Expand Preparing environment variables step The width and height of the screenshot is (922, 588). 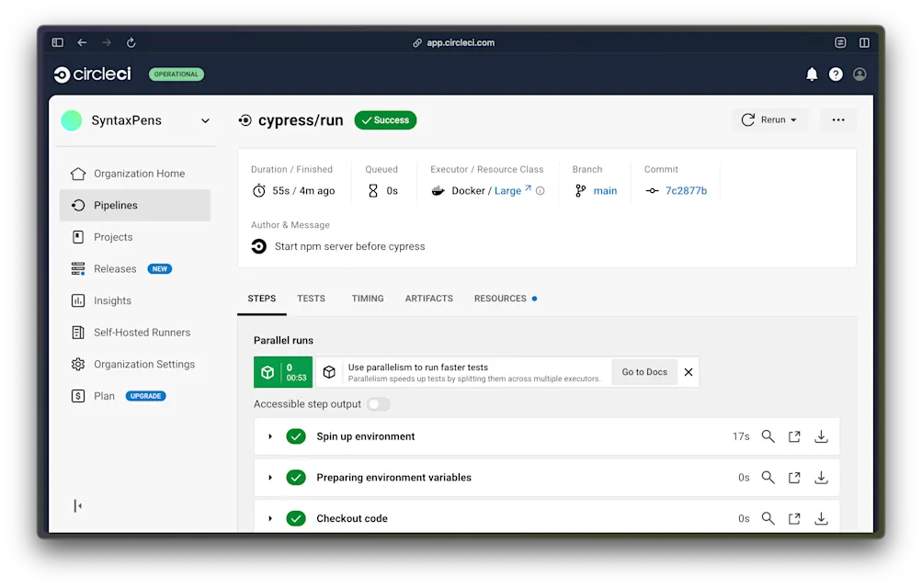270,478
